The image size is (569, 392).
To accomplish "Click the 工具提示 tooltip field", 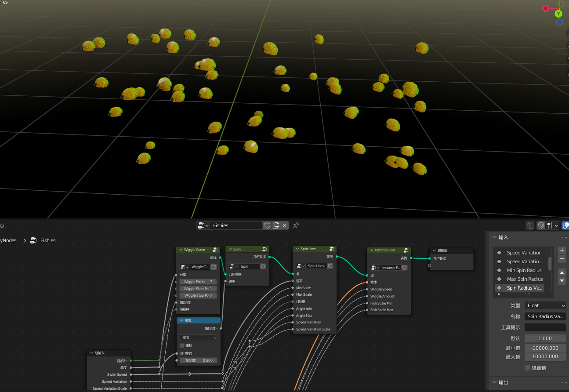I will [545, 327].
